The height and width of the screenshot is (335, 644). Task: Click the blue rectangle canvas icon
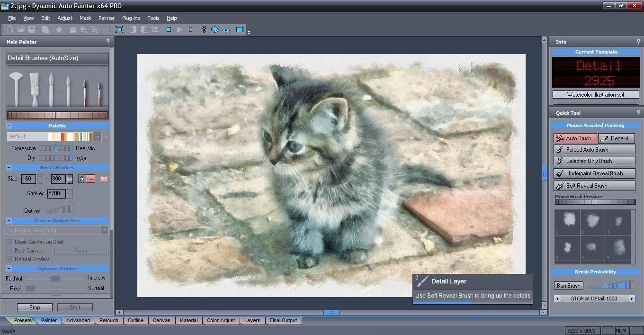point(240,29)
